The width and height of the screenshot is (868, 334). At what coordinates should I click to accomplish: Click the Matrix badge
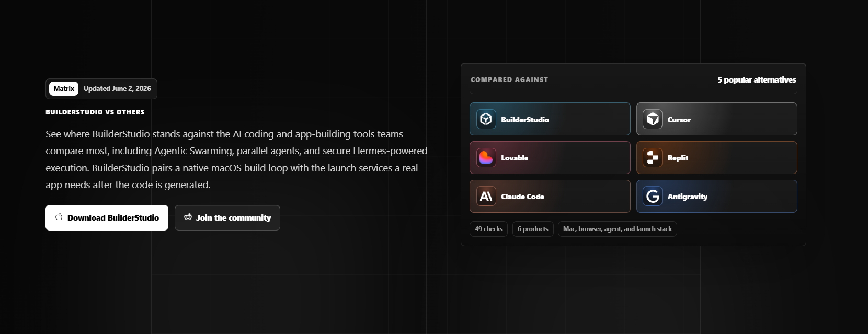(x=64, y=89)
